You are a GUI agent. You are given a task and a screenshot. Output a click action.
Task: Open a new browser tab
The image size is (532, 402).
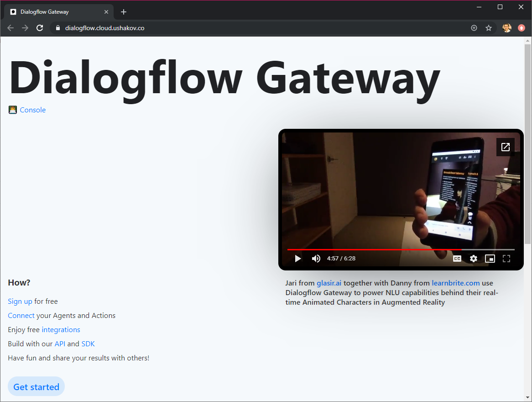click(124, 12)
